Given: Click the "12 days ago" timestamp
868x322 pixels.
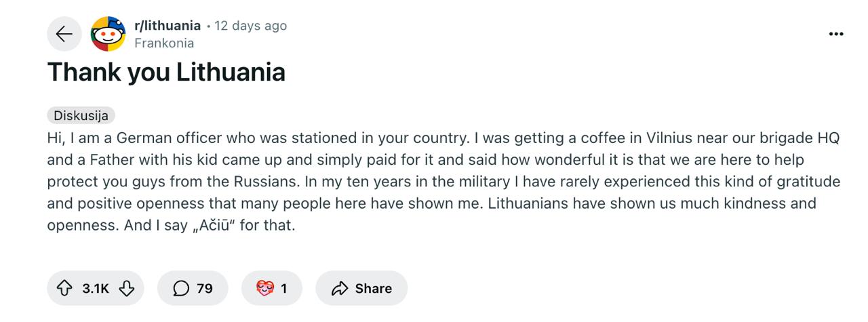Looking at the screenshot, I should tap(251, 26).
